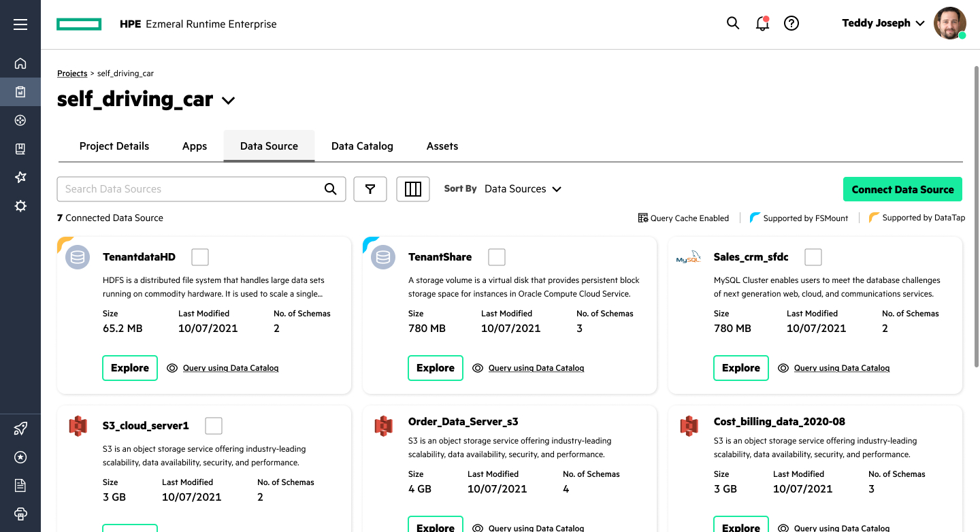Click 7 Connected Data Source count
980x532 pixels.
(110, 218)
